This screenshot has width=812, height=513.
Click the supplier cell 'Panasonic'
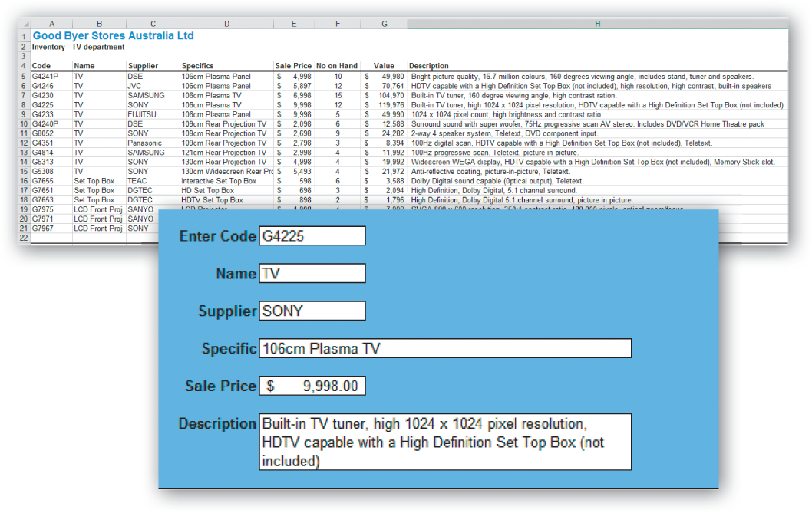click(x=153, y=143)
